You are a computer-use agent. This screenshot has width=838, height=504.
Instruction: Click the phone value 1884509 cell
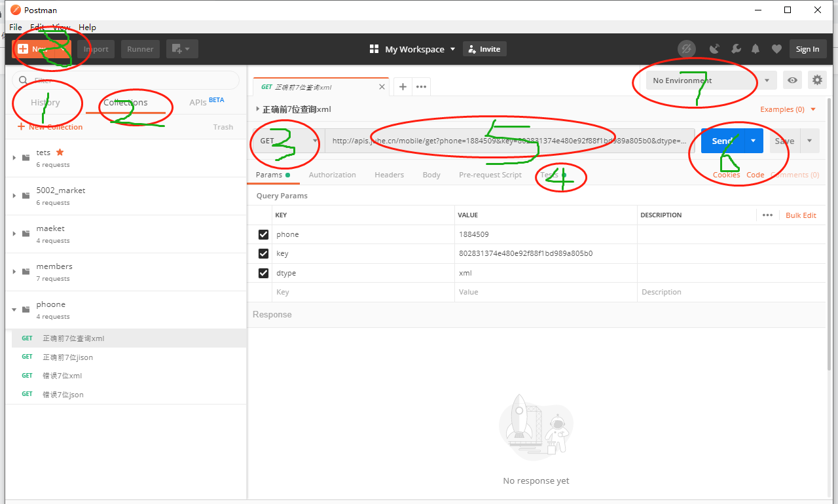(546, 234)
